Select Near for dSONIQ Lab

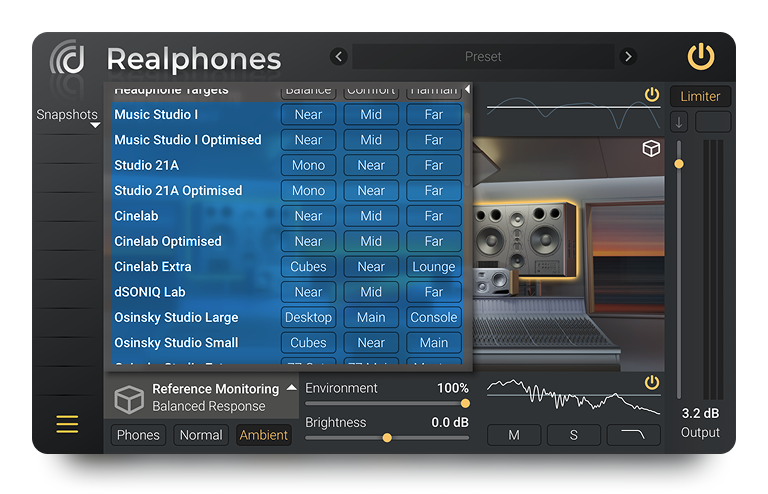click(x=309, y=292)
